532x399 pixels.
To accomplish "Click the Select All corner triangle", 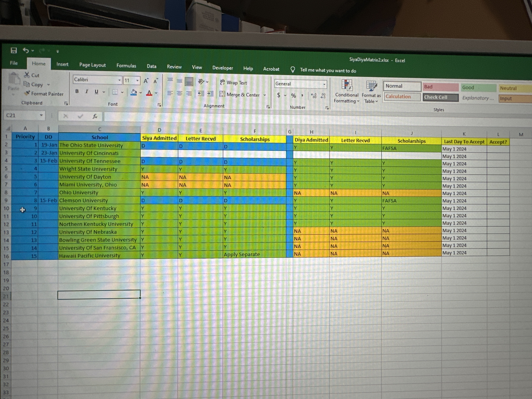I will pyautogui.click(x=8, y=128).
